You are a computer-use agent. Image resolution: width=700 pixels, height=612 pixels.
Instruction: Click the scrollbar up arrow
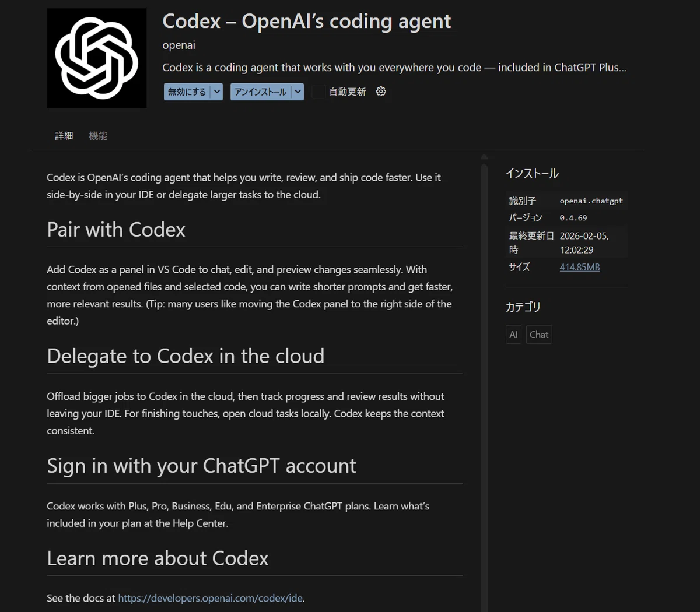pyautogui.click(x=484, y=156)
